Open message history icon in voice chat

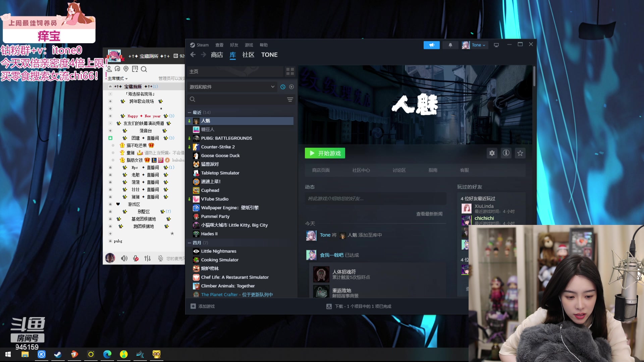point(135,69)
